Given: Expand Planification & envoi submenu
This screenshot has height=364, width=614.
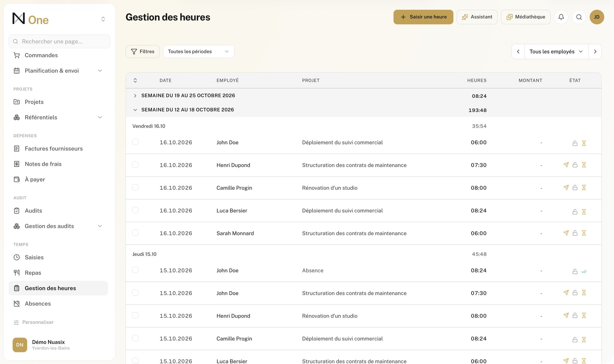Looking at the screenshot, I should pyautogui.click(x=100, y=71).
